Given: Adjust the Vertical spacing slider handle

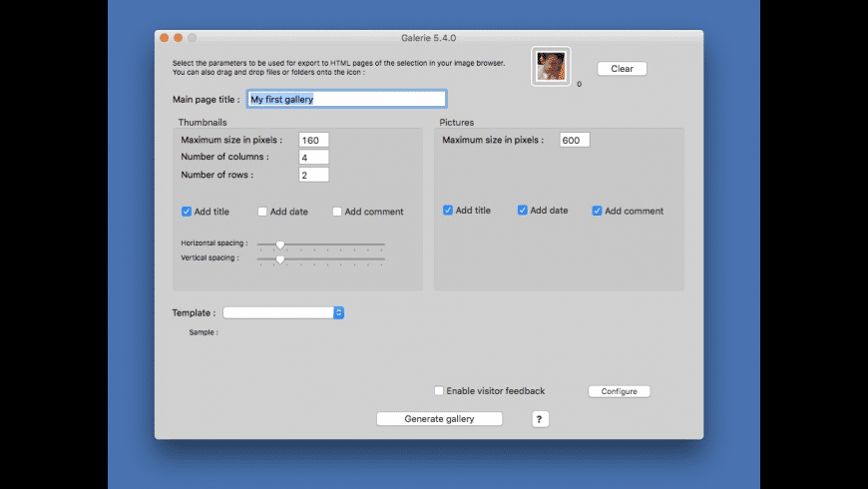Looking at the screenshot, I should (280, 259).
